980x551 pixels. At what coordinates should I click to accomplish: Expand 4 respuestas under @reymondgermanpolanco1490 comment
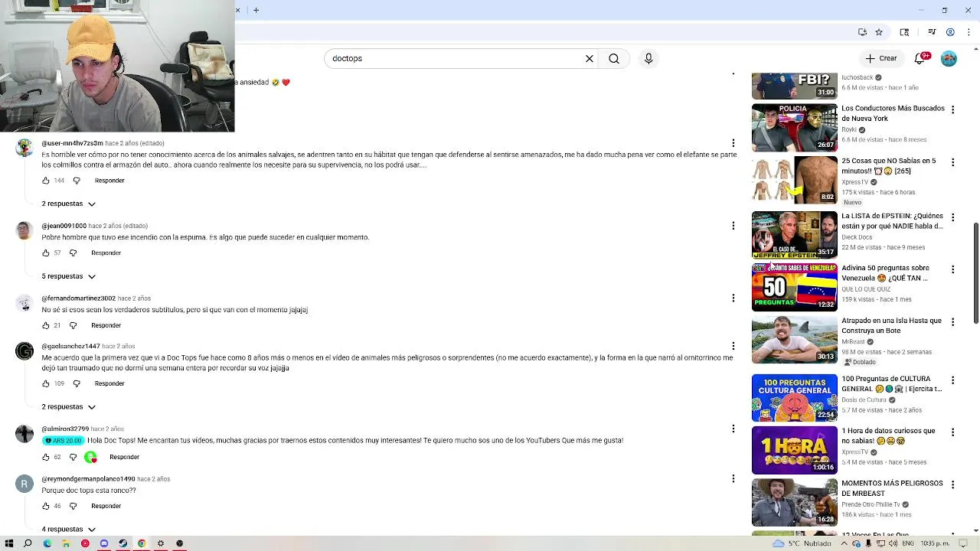69,529
